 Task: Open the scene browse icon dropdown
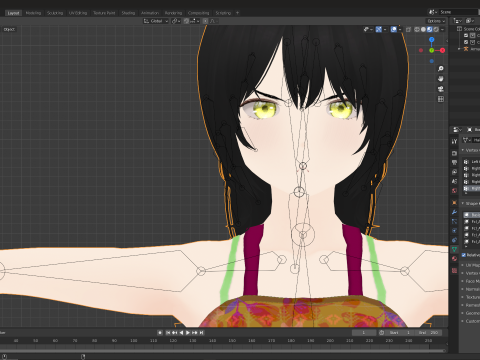pyautogui.click(x=433, y=12)
